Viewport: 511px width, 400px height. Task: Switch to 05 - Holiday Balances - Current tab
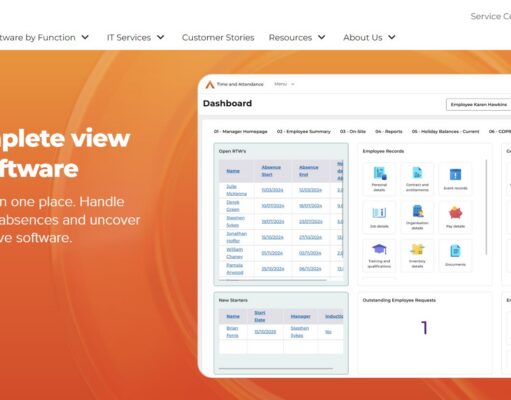[445, 132]
